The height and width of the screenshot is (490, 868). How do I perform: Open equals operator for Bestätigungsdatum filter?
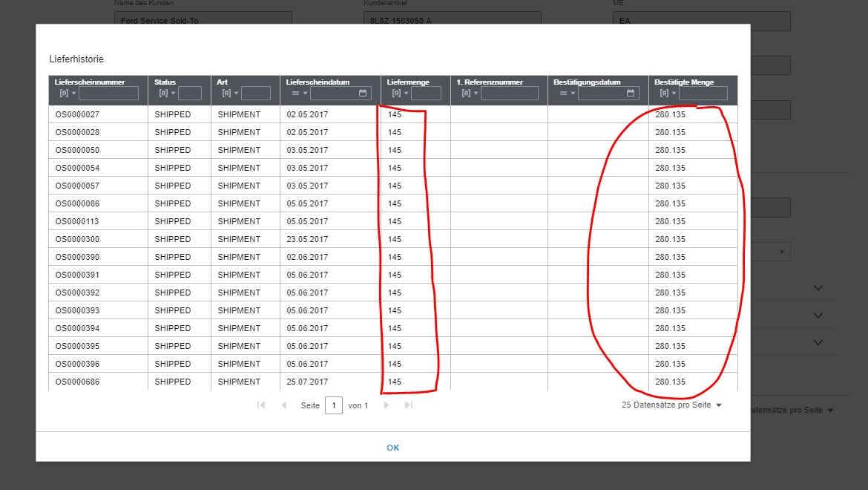(568, 93)
